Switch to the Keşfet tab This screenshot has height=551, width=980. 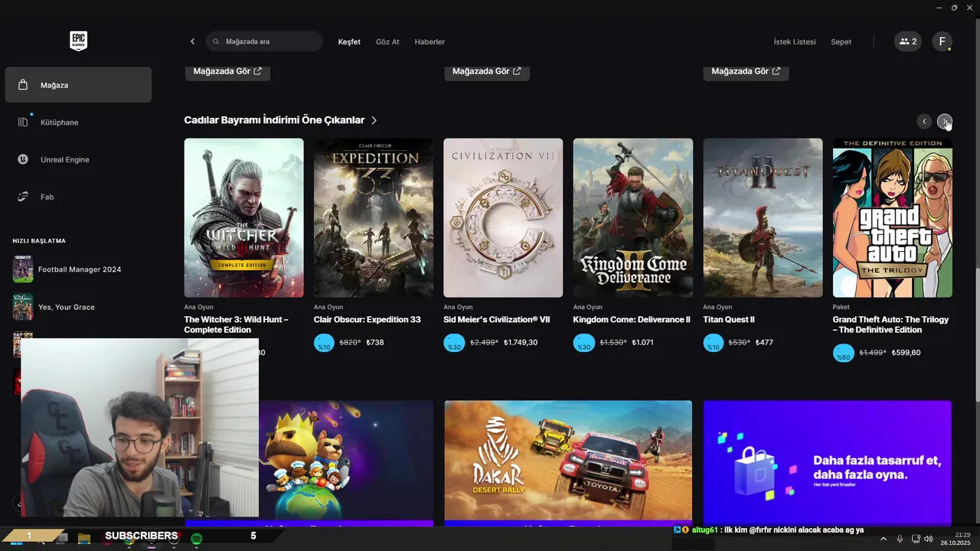pos(349,41)
